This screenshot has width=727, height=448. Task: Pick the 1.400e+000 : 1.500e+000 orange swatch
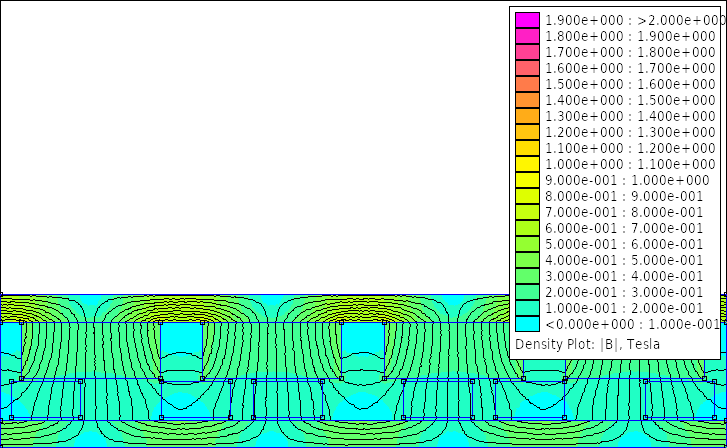527,100
